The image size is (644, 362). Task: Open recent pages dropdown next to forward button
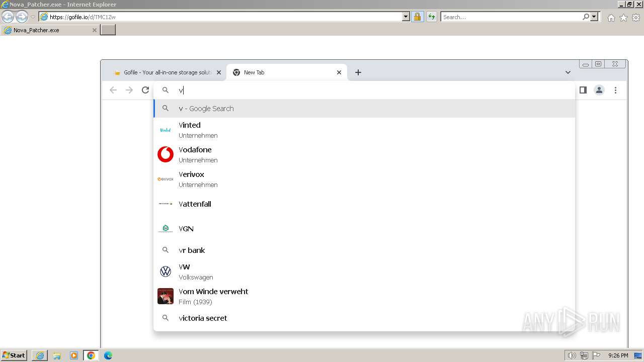pos(33,17)
